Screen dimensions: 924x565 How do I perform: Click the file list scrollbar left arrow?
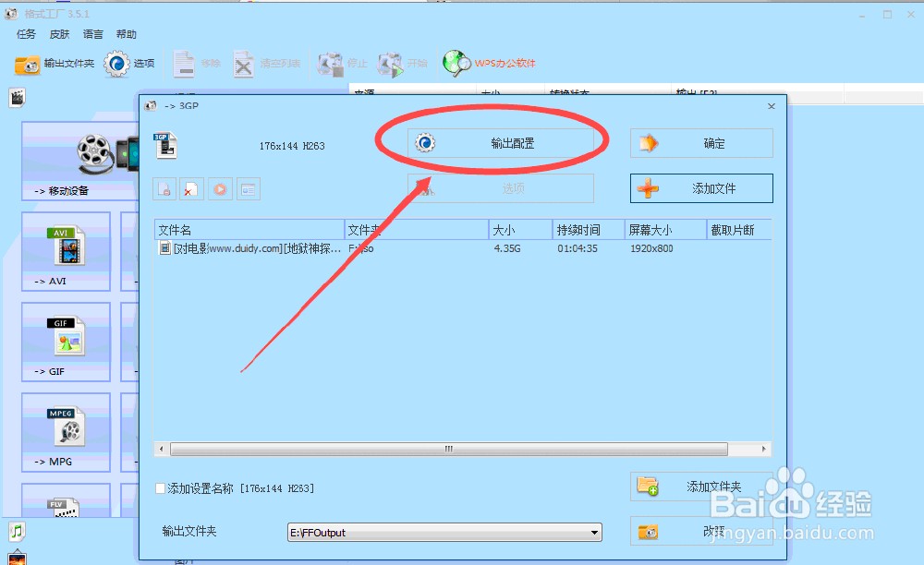click(x=162, y=449)
